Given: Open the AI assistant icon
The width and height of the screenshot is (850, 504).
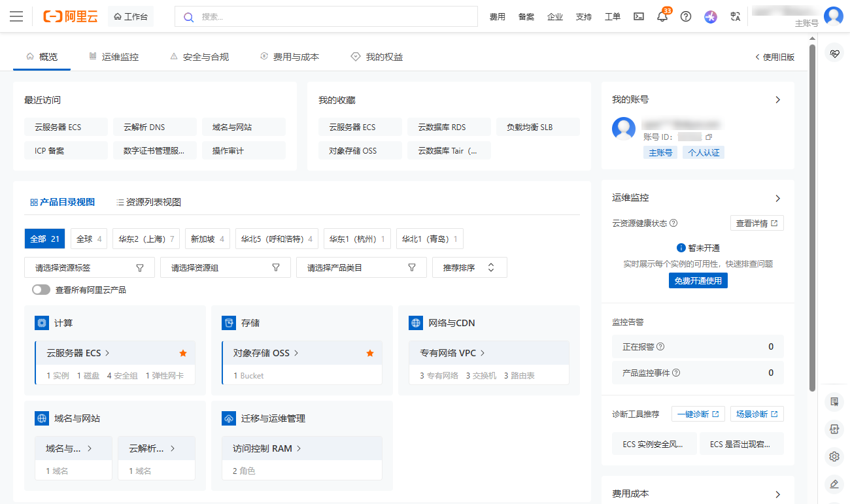Looking at the screenshot, I should [711, 17].
